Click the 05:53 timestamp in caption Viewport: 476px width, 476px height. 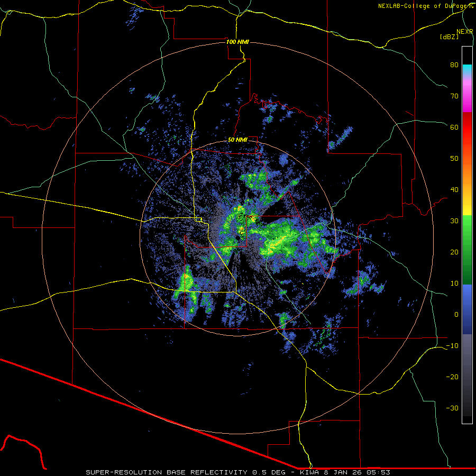tap(379, 472)
